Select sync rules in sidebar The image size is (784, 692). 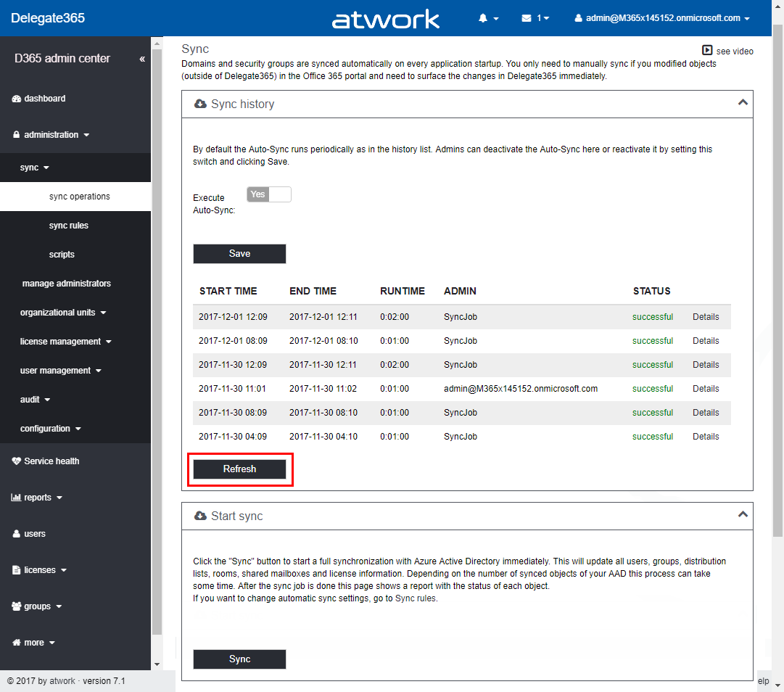(x=69, y=226)
